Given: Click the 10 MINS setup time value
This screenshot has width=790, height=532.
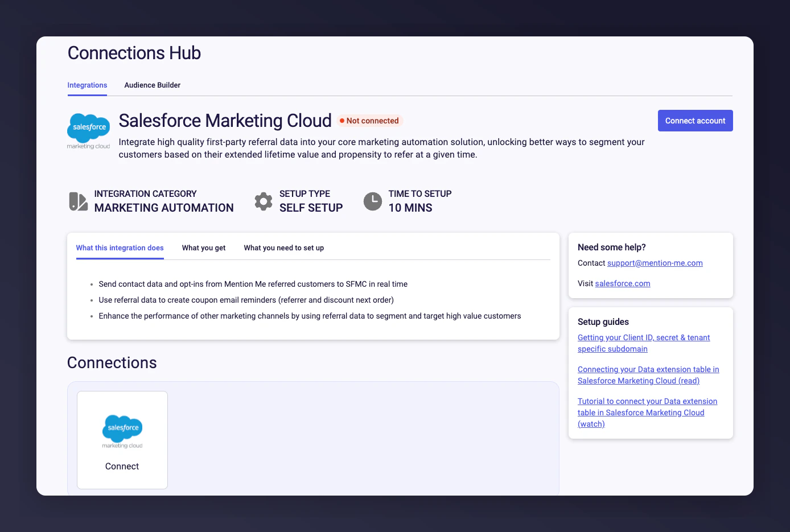Looking at the screenshot, I should [x=410, y=208].
